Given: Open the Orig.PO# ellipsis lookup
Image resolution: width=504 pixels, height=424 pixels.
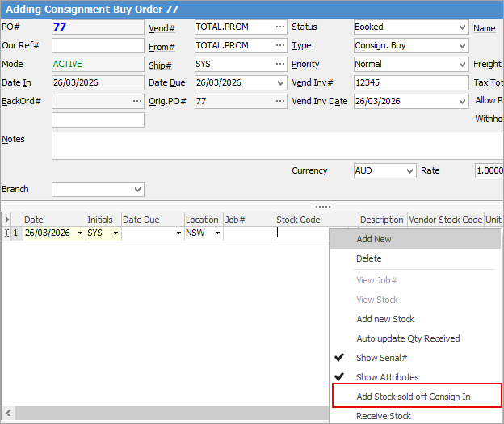Looking at the screenshot, I should click(x=279, y=101).
